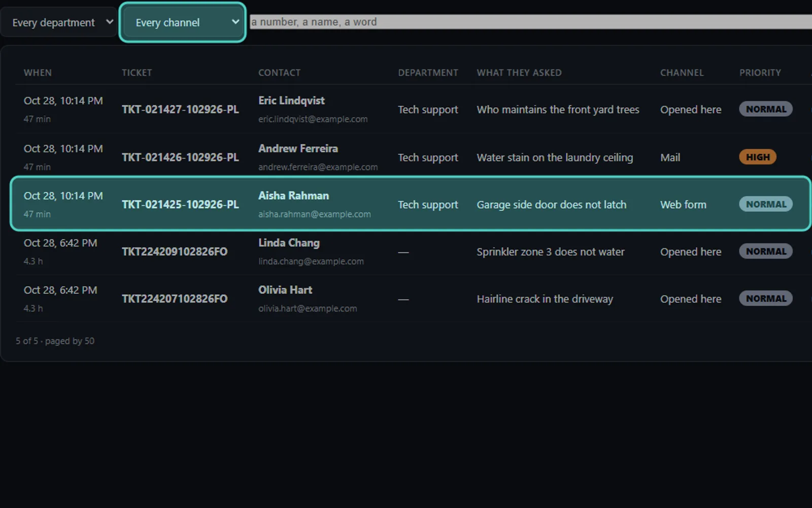This screenshot has height=508, width=812.
Task: Click the CONTACT column header
Action: [279, 73]
